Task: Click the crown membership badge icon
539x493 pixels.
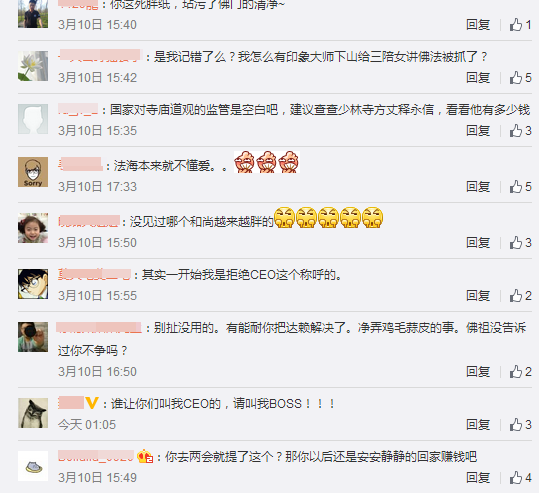Action: (145, 456)
